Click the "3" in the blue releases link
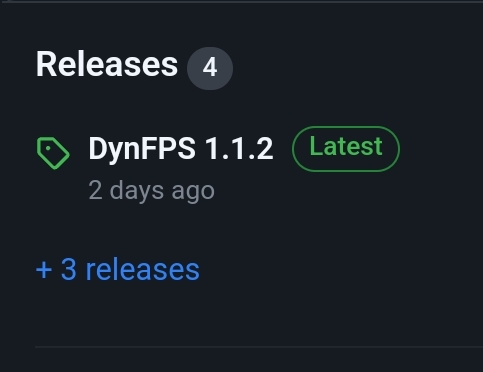 [x=69, y=269]
